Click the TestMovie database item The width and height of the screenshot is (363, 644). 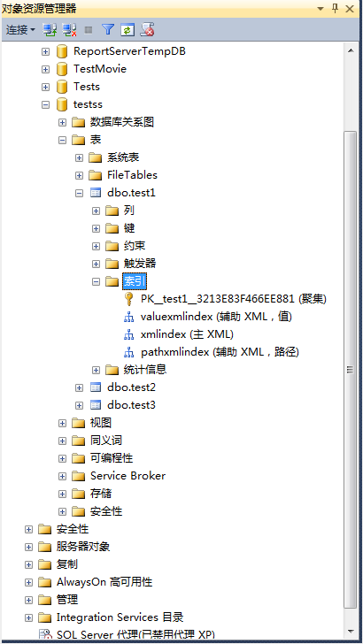100,69
